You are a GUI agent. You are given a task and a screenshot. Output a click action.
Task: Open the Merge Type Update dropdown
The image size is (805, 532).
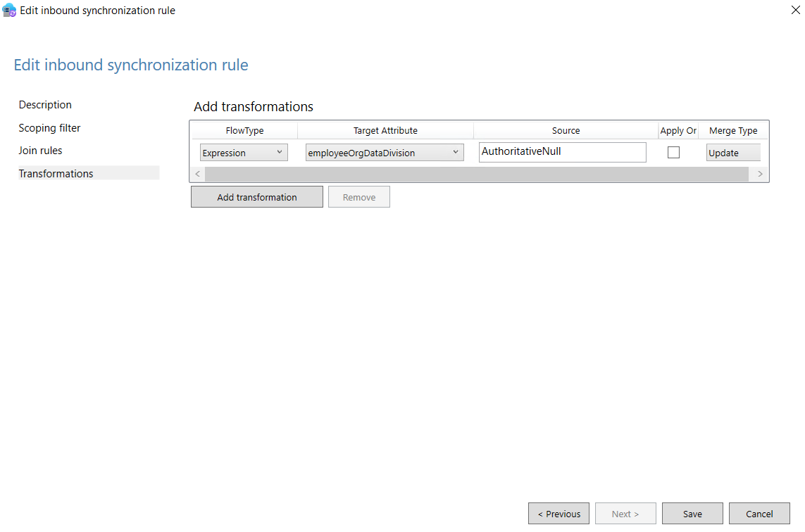point(732,153)
